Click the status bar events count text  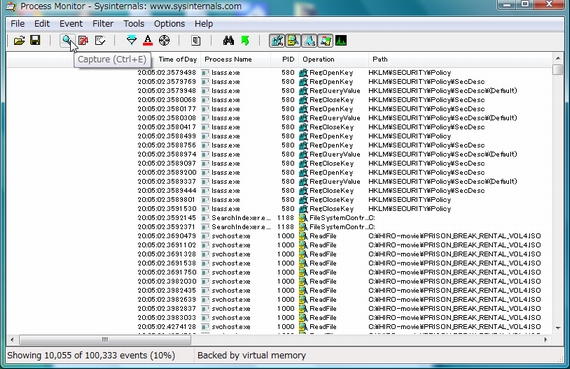click(x=91, y=355)
